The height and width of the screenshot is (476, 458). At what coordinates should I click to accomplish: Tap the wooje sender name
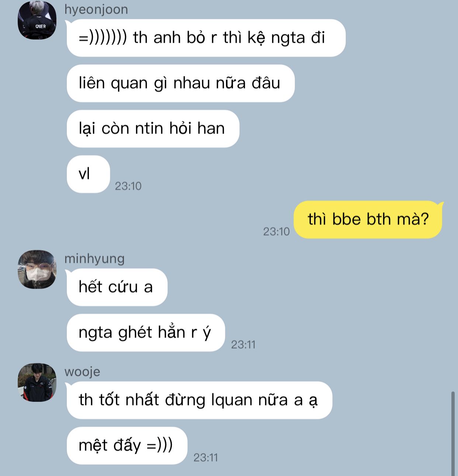click(x=82, y=372)
